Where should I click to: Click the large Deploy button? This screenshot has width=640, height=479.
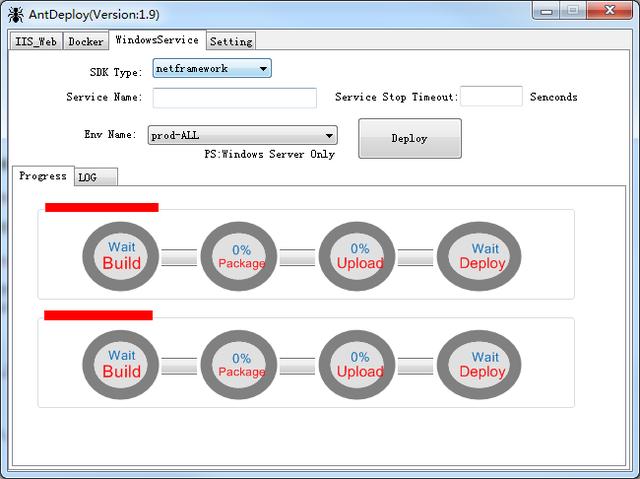point(410,138)
